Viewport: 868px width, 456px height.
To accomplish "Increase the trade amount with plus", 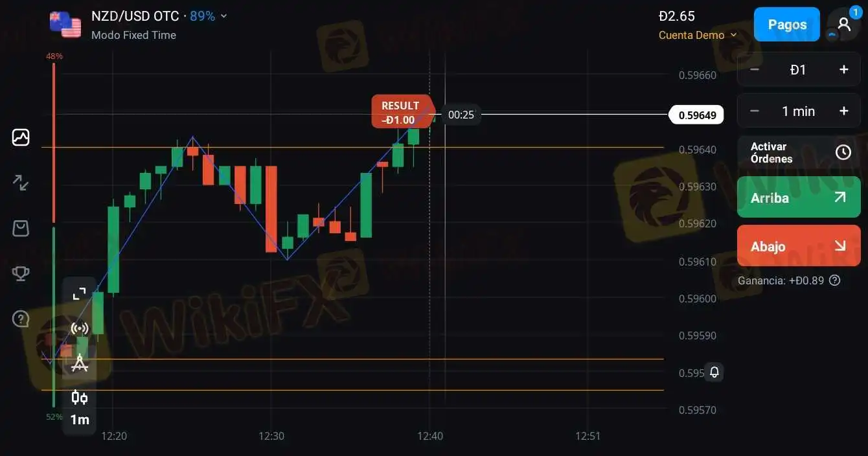I will [x=843, y=69].
